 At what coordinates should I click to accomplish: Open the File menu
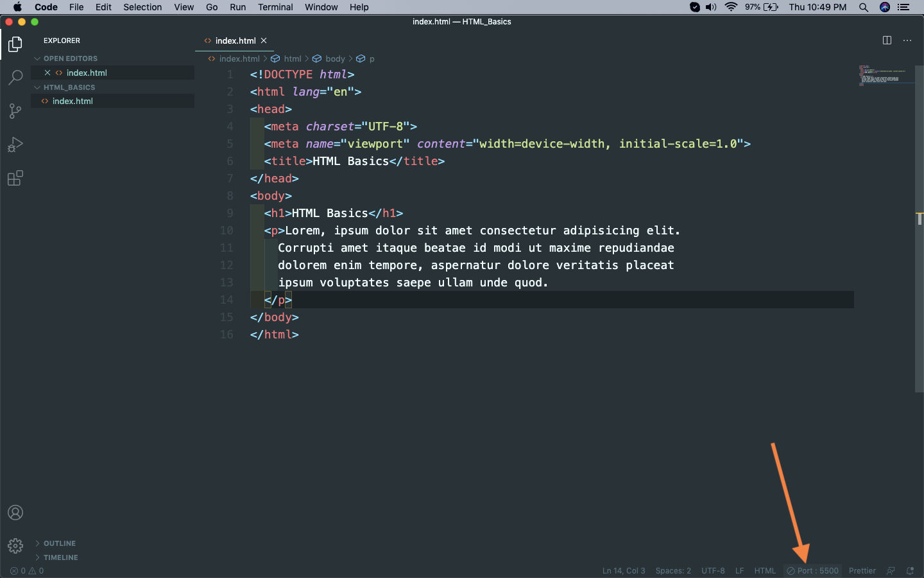pyautogui.click(x=76, y=7)
